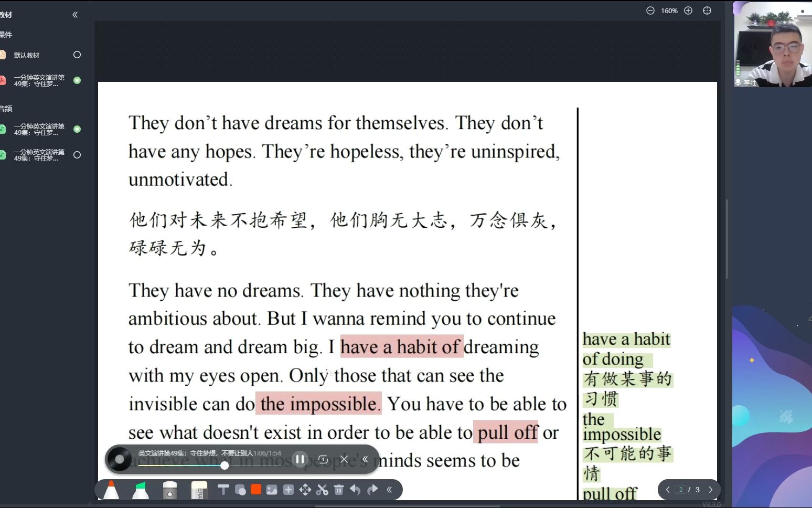This screenshot has width=812, height=508.
Task: Click the vinyl disc icon
Action: 119,460
